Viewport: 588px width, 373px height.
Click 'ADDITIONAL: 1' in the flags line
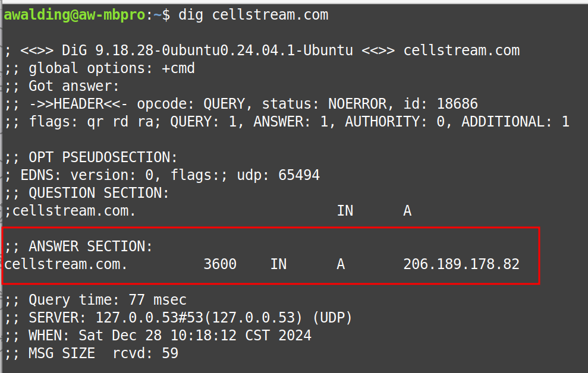point(515,122)
